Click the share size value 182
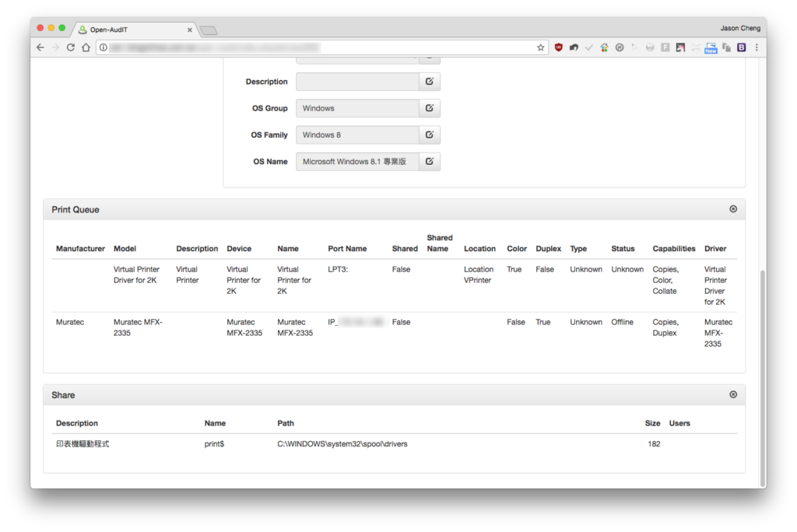Viewport: 797px width, 532px height. coord(654,443)
